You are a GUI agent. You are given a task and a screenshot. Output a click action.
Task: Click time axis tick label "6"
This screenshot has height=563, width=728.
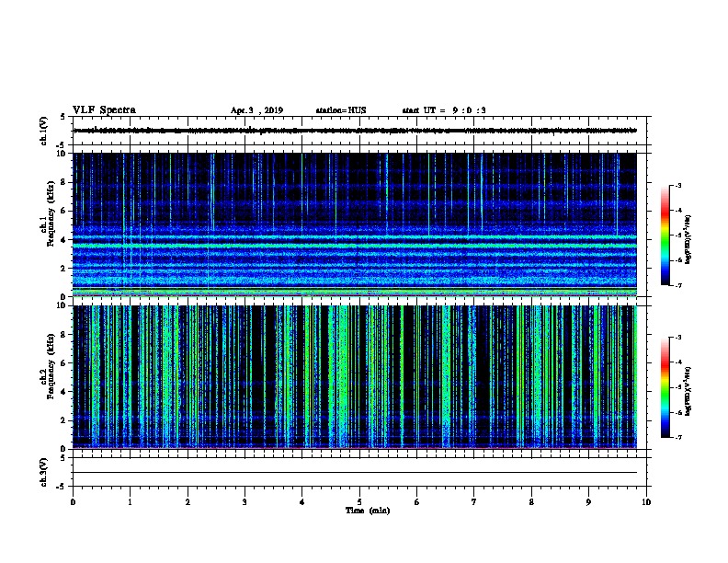point(417,502)
